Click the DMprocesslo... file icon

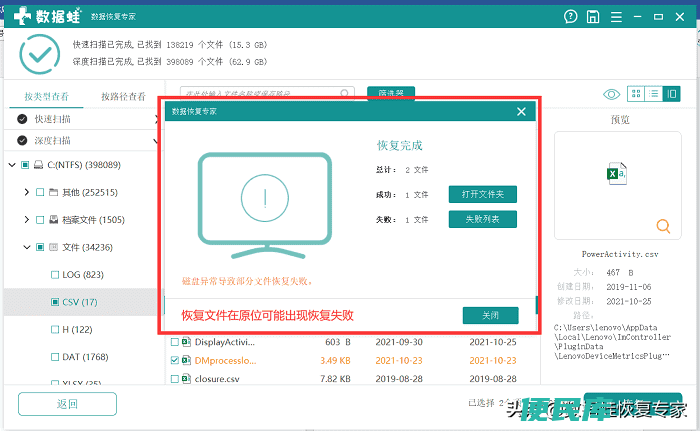tap(186, 360)
